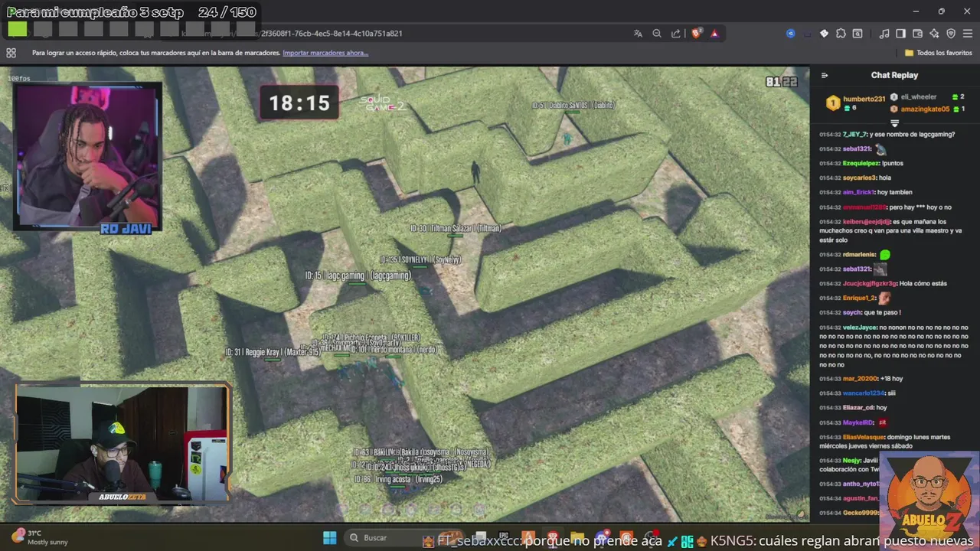Click the zoom magnifier icon in address bar
980x551 pixels.
coord(657,34)
